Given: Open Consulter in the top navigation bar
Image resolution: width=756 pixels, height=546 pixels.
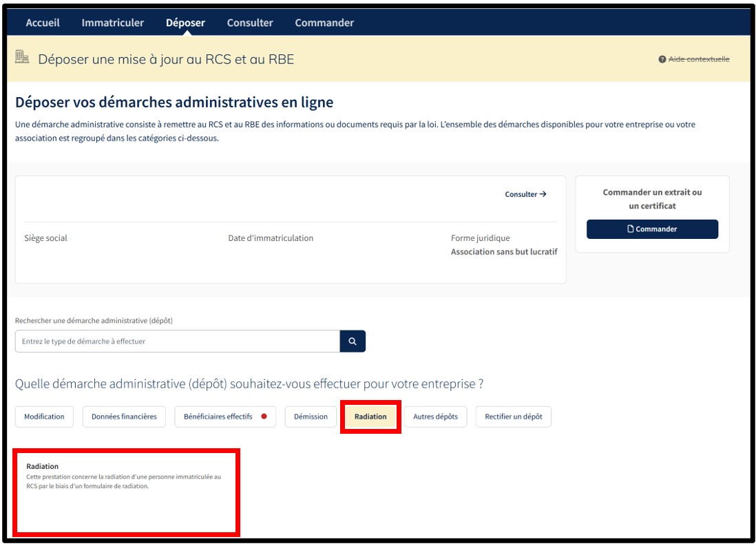Looking at the screenshot, I should 250,23.
